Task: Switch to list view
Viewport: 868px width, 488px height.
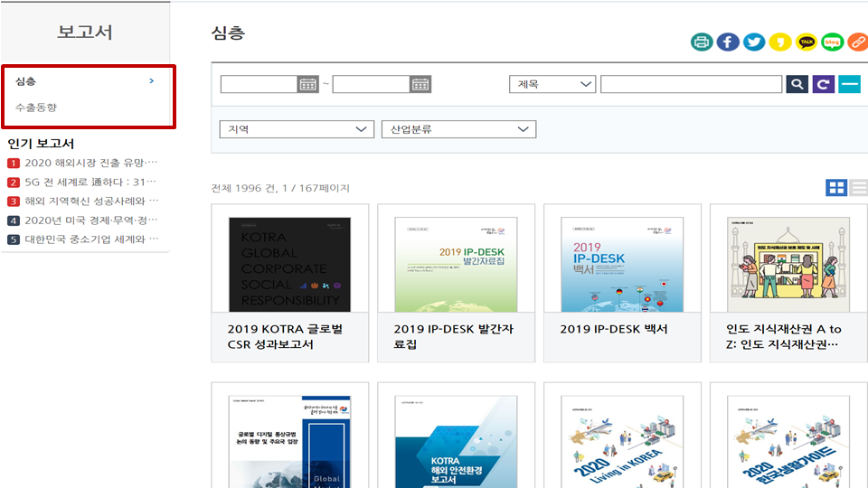Action: coord(859,188)
